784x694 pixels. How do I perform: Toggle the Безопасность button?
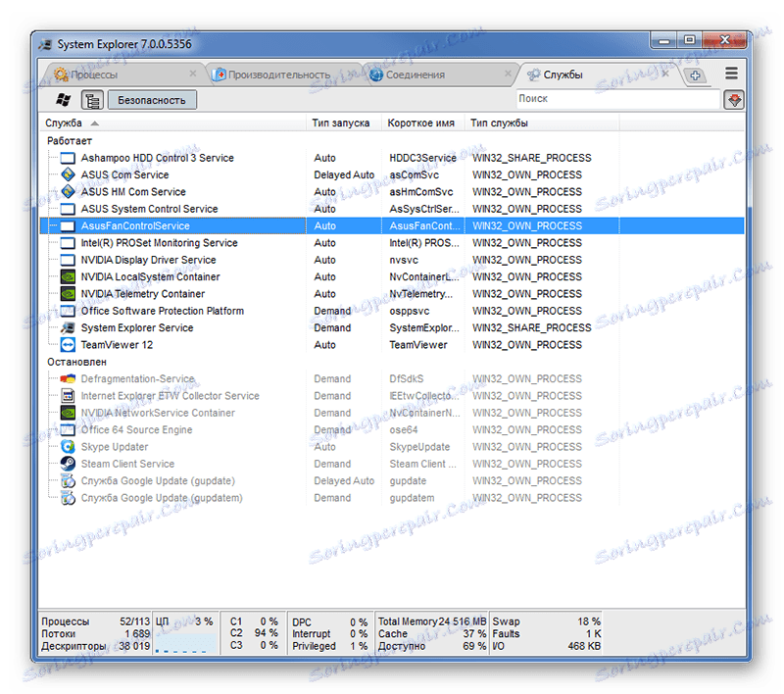pos(152,99)
